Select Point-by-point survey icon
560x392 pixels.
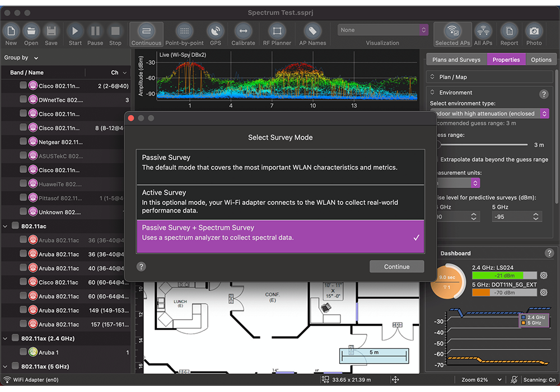[x=184, y=31]
